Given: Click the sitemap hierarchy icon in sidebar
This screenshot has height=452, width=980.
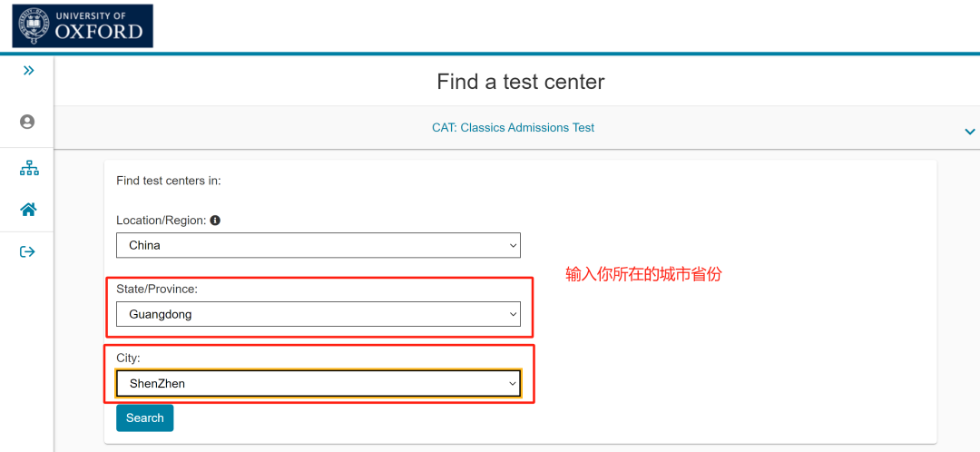Looking at the screenshot, I should coord(28,168).
